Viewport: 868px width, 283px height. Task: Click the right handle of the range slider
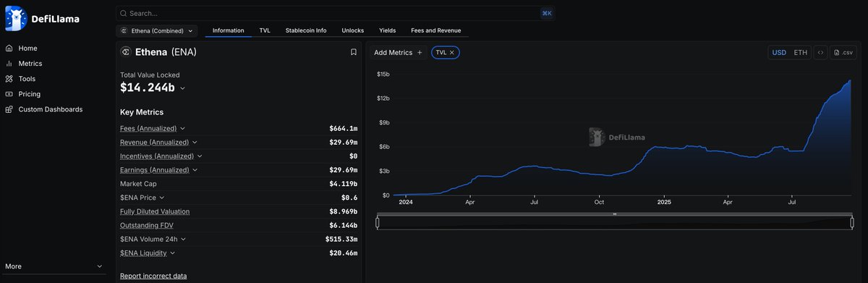pos(852,223)
